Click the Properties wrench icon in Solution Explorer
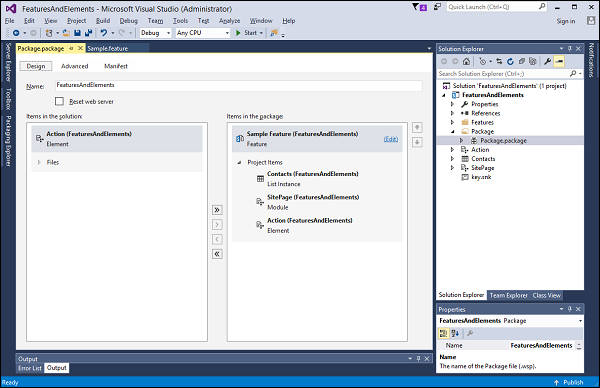This screenshot has height=388, width=600. (548, 61)
